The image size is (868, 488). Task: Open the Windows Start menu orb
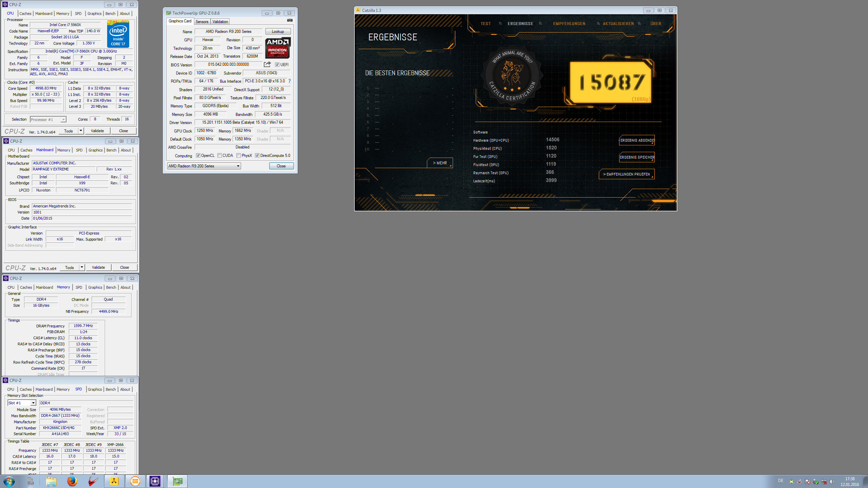pyautogui.click(x=9, y=481)
